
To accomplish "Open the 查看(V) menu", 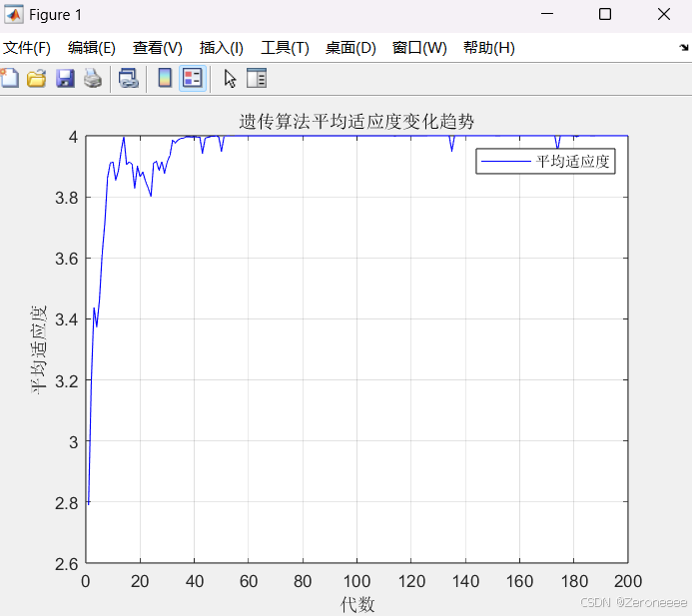I will point(158,48).
